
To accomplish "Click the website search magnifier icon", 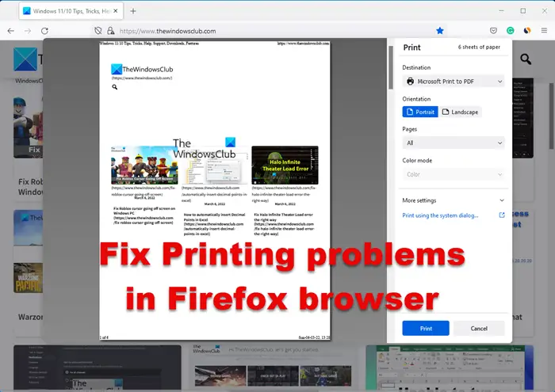I will 526,59.
